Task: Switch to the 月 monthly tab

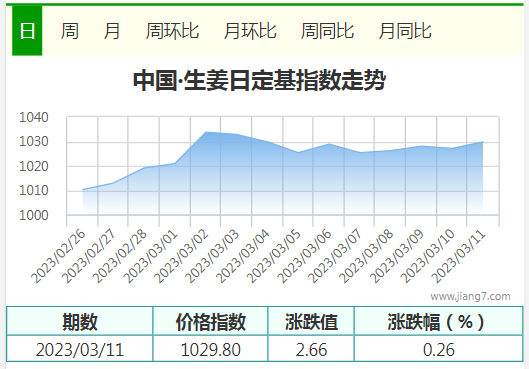Action: click(x=112, y=31)
